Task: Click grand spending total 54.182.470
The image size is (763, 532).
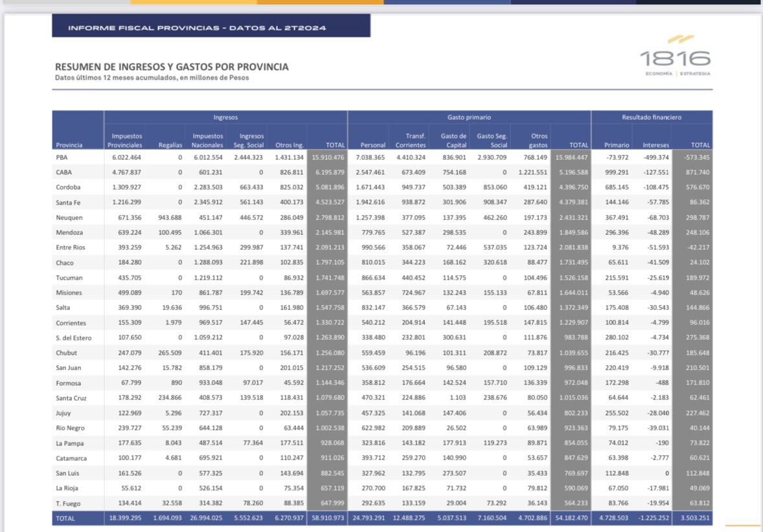Action: click(x=571, y=518)
